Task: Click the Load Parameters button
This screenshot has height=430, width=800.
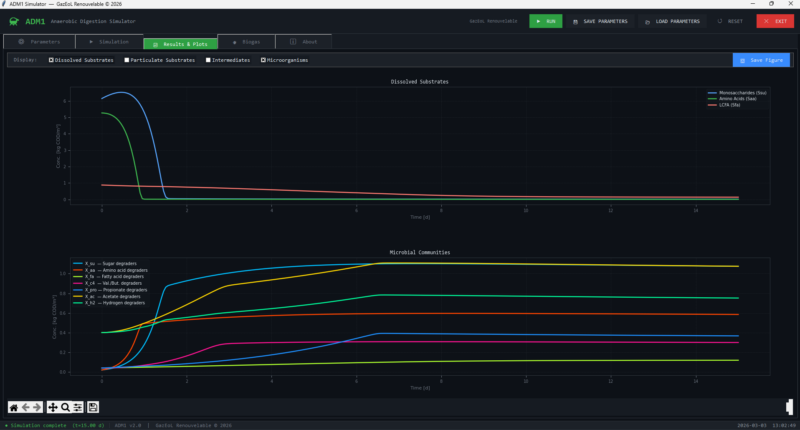Action: [x=672, y=20]
